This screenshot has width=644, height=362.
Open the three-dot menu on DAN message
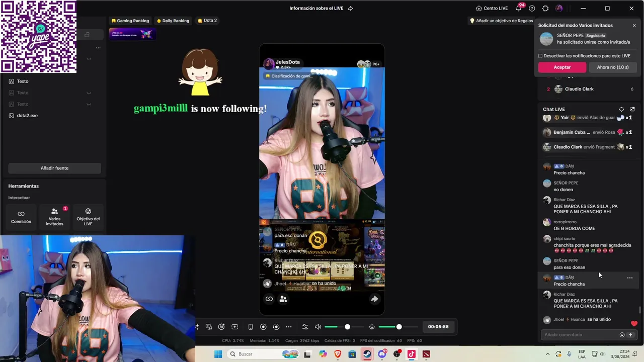coord(629,278)
